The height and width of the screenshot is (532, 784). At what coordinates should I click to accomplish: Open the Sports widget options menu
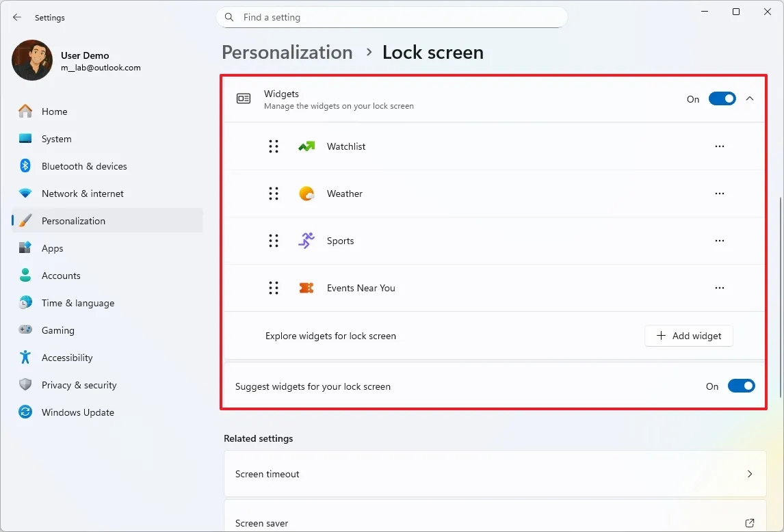tap(719, 241)
